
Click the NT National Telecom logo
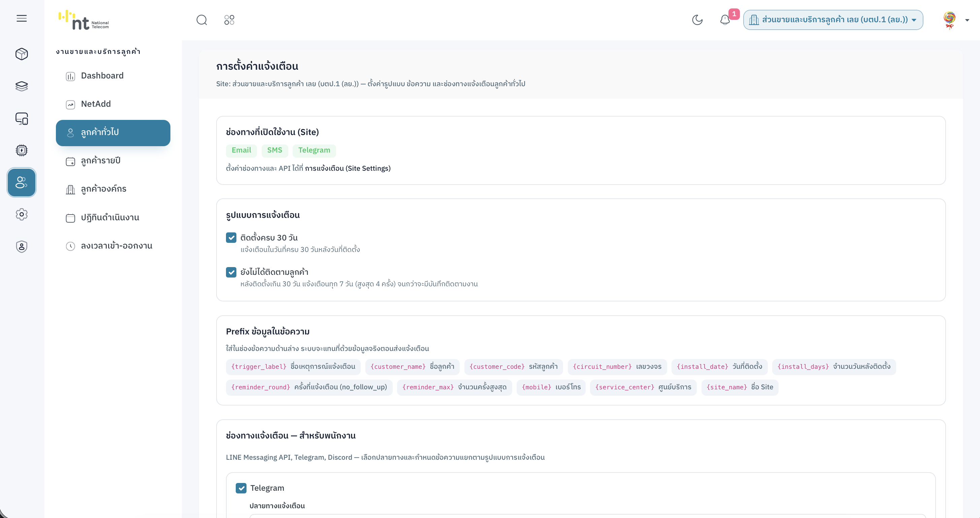[84, 20]
